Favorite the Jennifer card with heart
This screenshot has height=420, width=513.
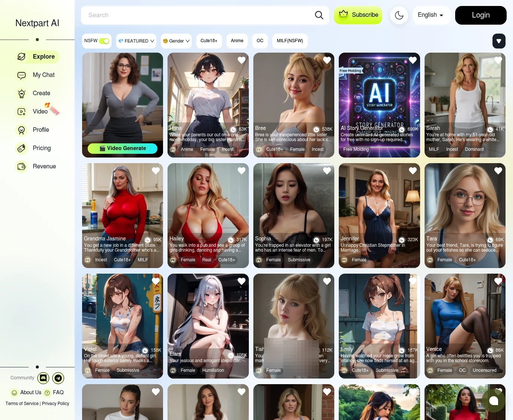(413, 171)
